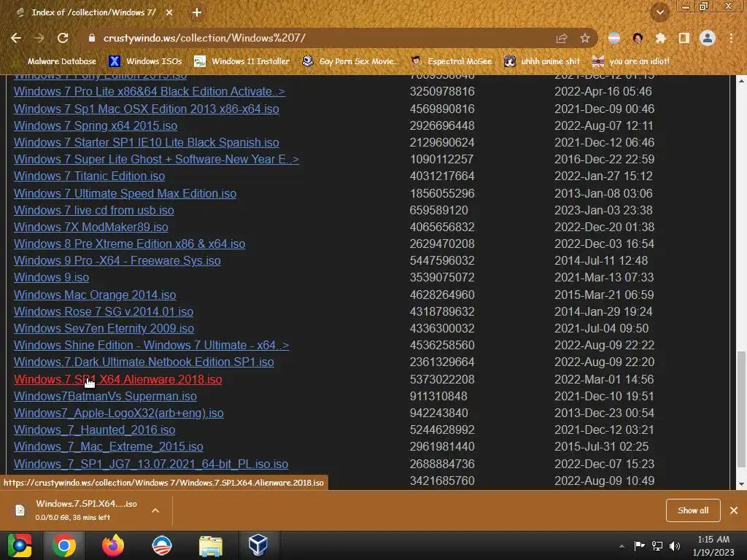Toggle the browser side panel
The height and width of the screenshot is (560, 747).
click(x=684, y=38)
